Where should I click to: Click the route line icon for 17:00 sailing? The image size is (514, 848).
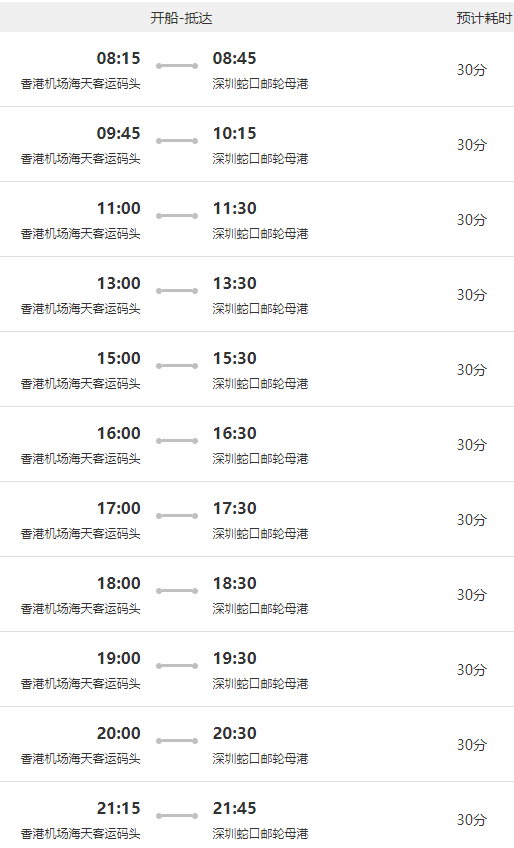[177, 516]
